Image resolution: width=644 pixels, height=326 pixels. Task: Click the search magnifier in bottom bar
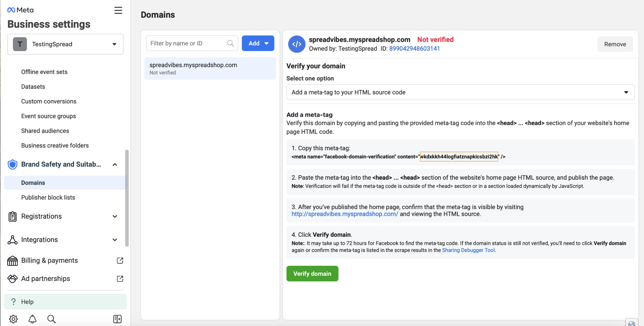[x=52, y=319]
